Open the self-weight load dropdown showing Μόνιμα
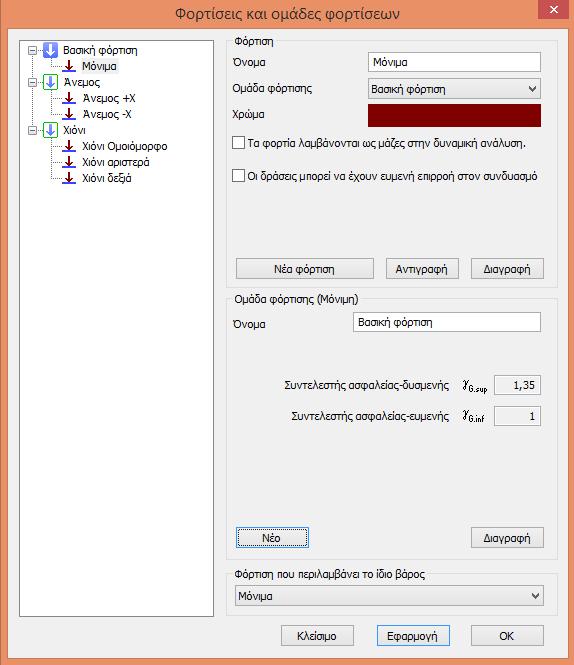 click(x=389, y=596)
